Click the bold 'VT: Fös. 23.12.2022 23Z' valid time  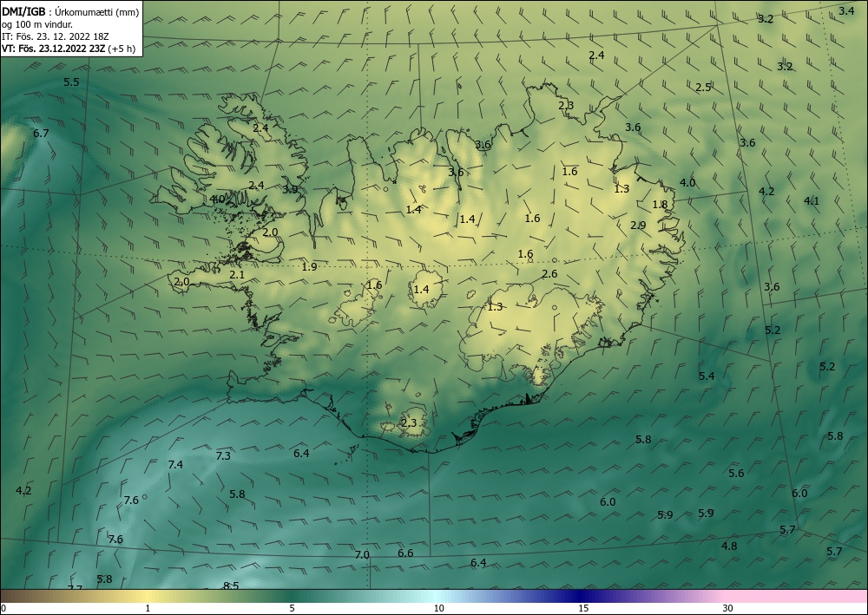pyautogui.click(x=55, y=49)
